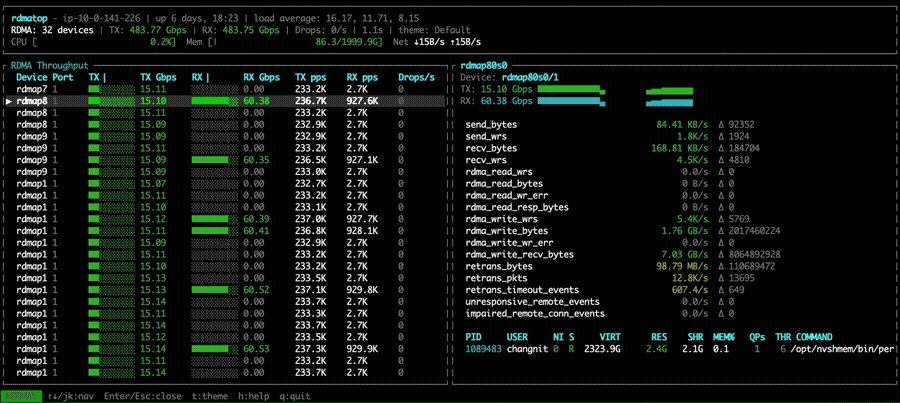This screenshot has height=403, width=900.
Task: Click the TX Gbps column header
Action: (x=158, y=77)
